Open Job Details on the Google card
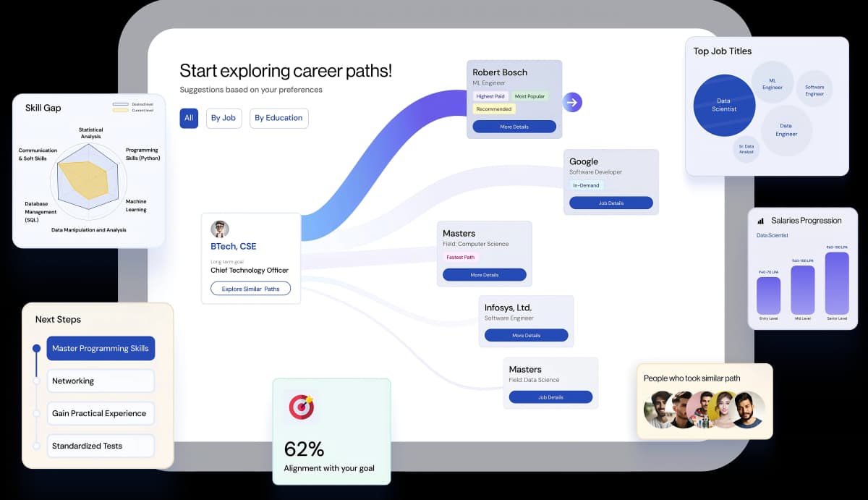868x500 pixels. point(610,203)
